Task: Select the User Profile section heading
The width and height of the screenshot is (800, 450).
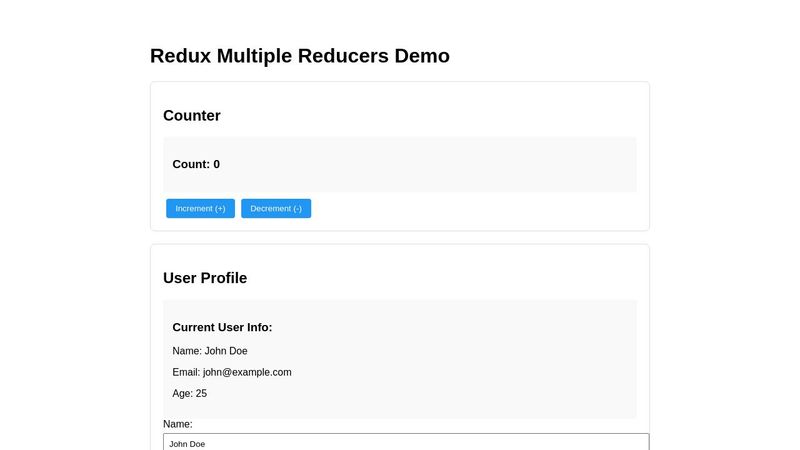Action: tap(205, 278)
